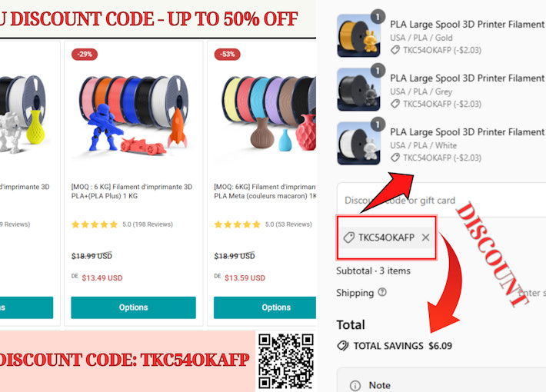Click the -53% discount badge
546x392 pixels.
(227, 55)
